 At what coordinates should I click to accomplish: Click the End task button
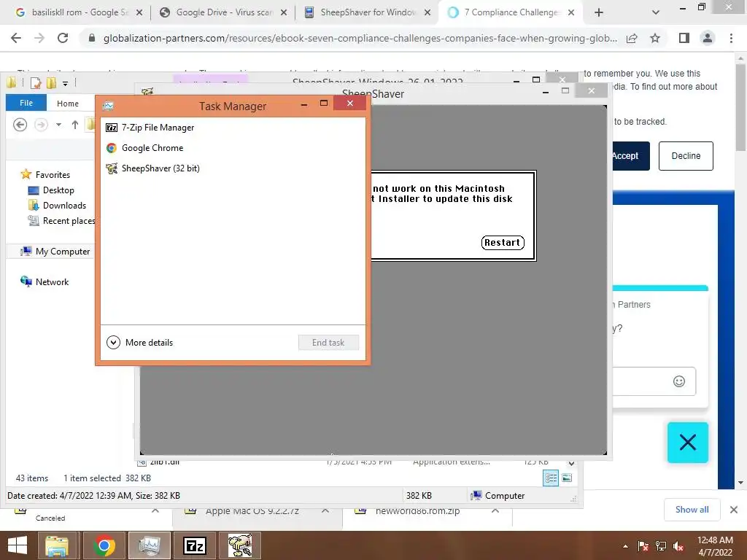328,343
